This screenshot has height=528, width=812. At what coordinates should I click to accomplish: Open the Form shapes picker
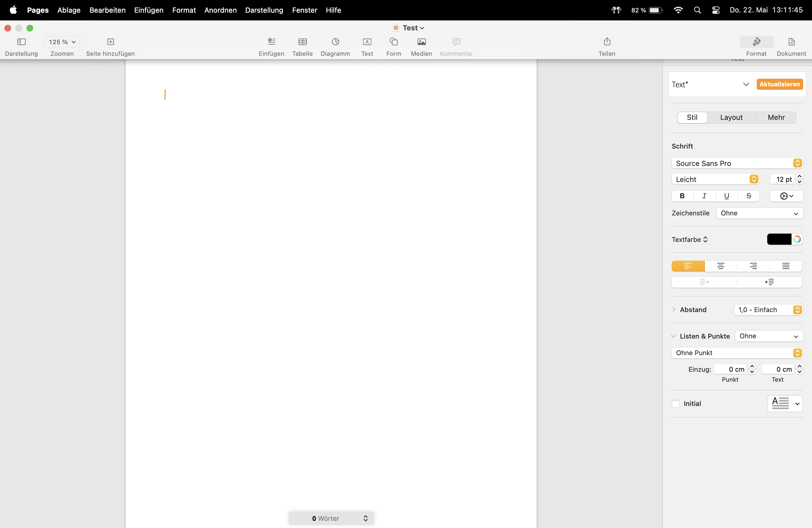[x=393, y=42]
